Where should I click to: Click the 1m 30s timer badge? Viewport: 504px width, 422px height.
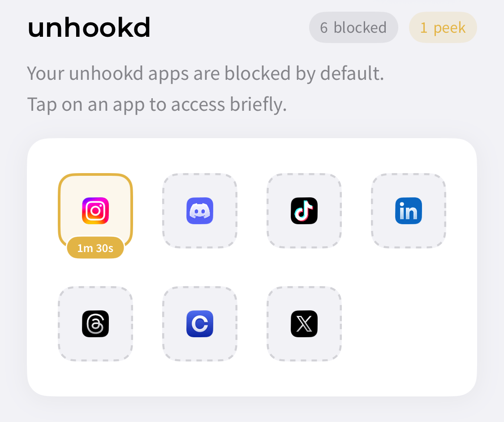pos(95,248)
